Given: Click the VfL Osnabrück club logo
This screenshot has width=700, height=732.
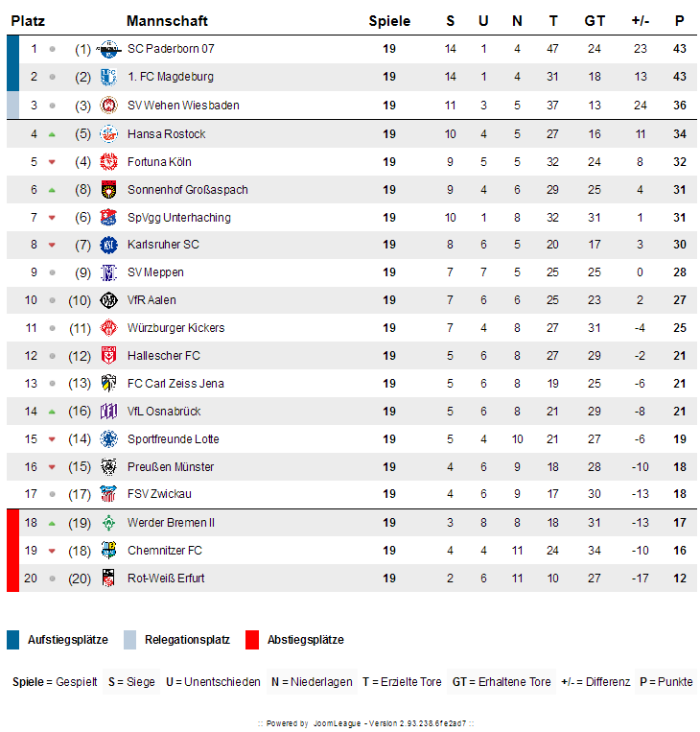Looking at the screenshot, I should [x=108, y=412].
